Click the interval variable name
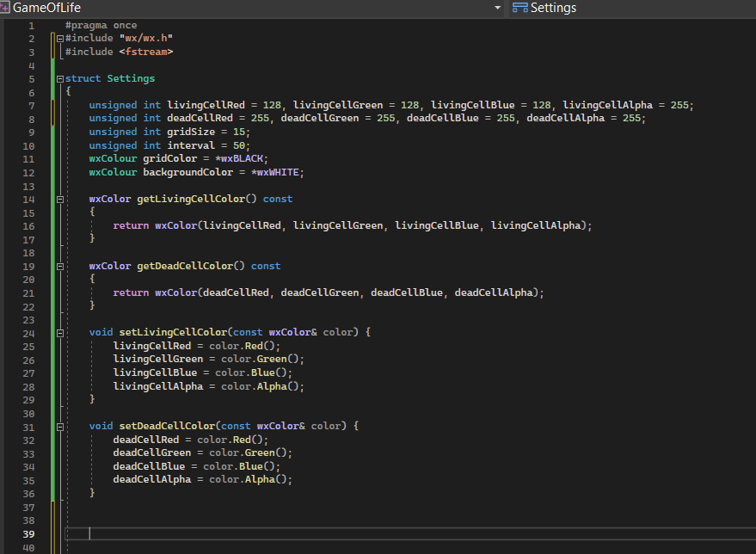This screenshot has height=554, width=756. coord(191,145)
